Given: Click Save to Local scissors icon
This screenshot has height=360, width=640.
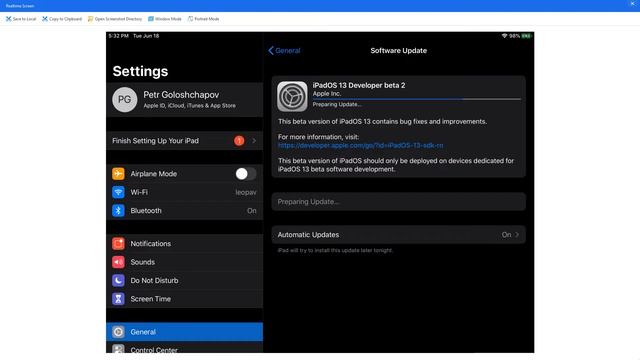Looking at the screenshot, I should (x=9, y=19).
